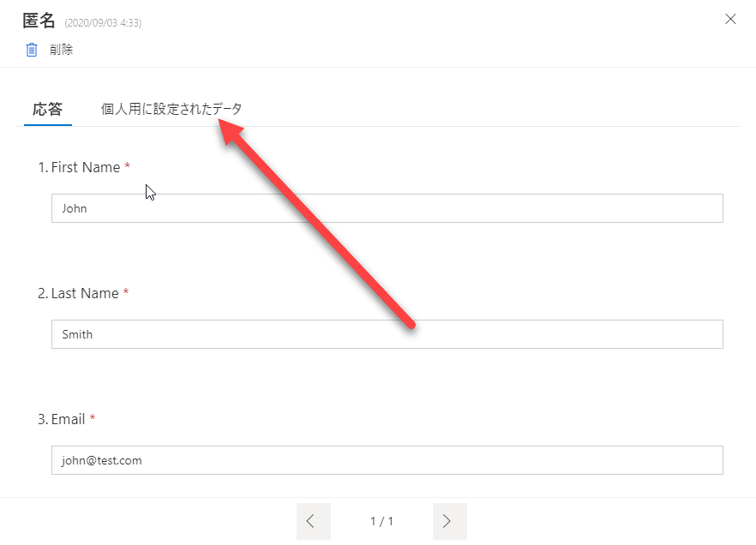
Task: Click inside the First Name field containing John
Action: [x=386, y=207]
